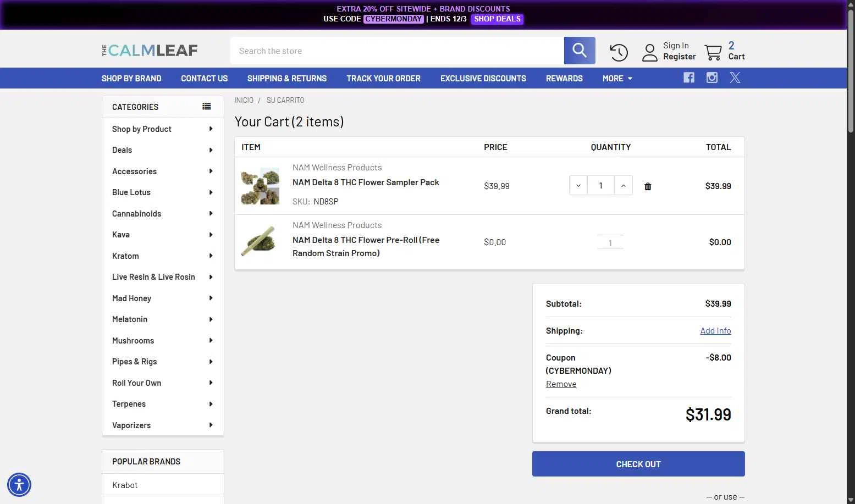Click Sampler Pack quantity field
855x504 pixels.
coord(600,186)
